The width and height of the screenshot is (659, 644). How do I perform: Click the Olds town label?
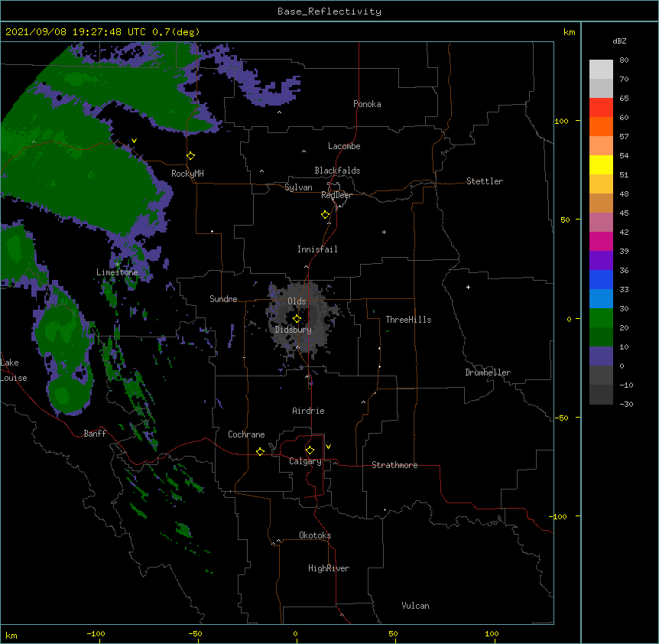pyautogui.click(x=297, y=301)
